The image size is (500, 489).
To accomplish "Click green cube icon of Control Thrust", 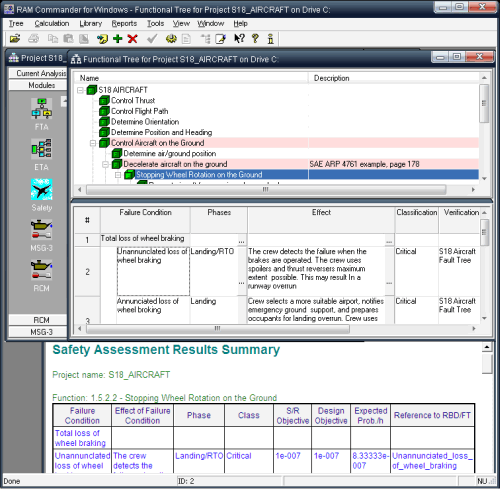I will [104, 100].
